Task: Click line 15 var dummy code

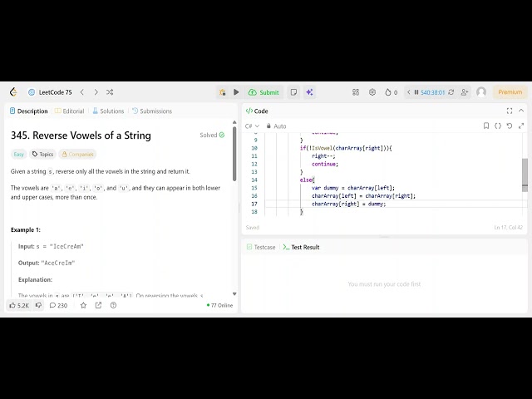Action: 353,188
